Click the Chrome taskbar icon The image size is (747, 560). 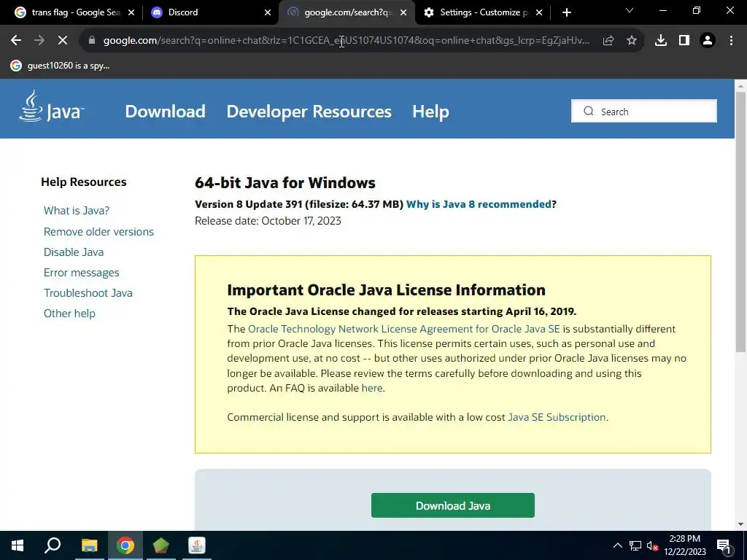pos(125,545)
